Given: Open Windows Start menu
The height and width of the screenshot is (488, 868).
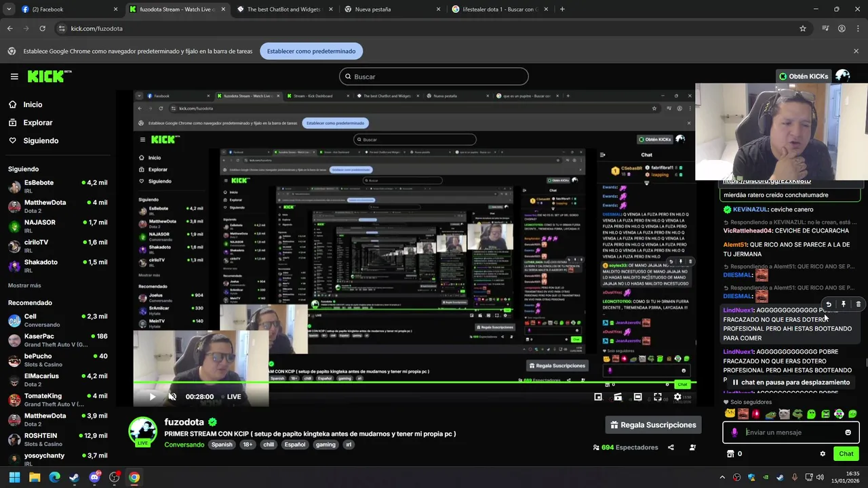Looking at the screenshot, I should (14, 477).
